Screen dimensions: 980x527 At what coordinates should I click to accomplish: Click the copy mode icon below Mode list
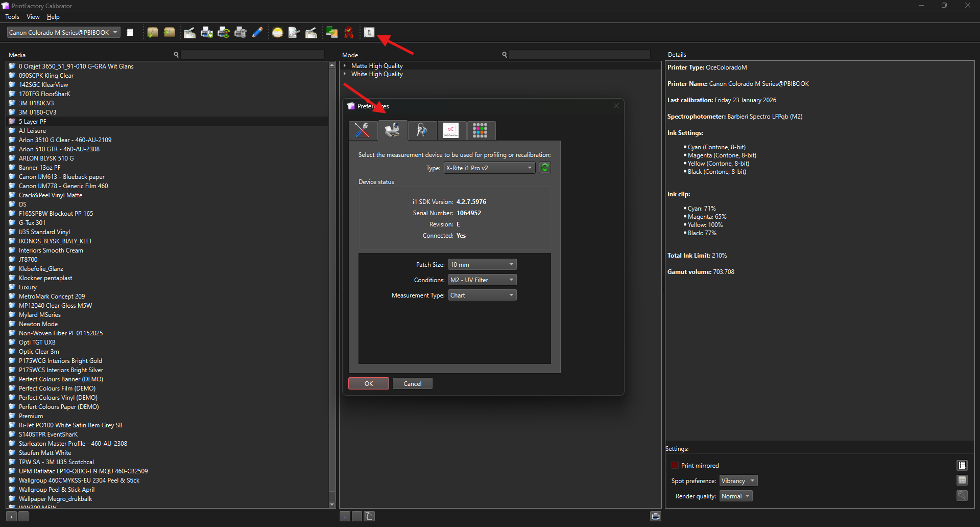click(x=369, y=516)
